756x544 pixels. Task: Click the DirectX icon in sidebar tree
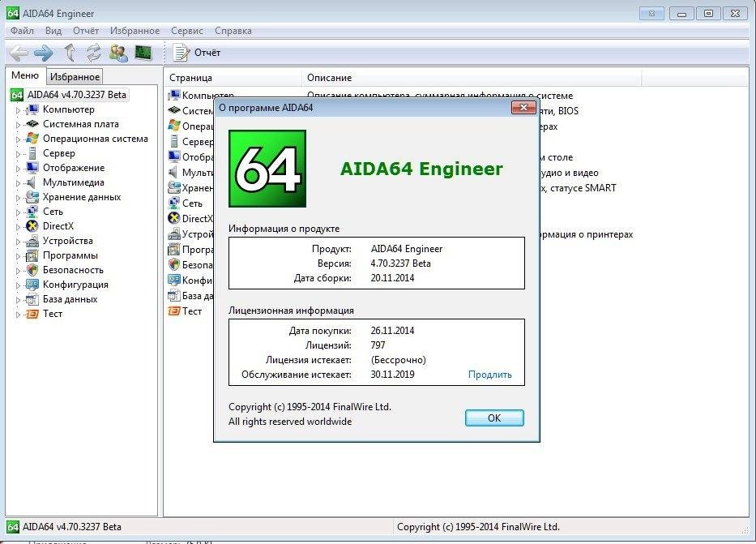pyautogui.click(x=32, y=226)
